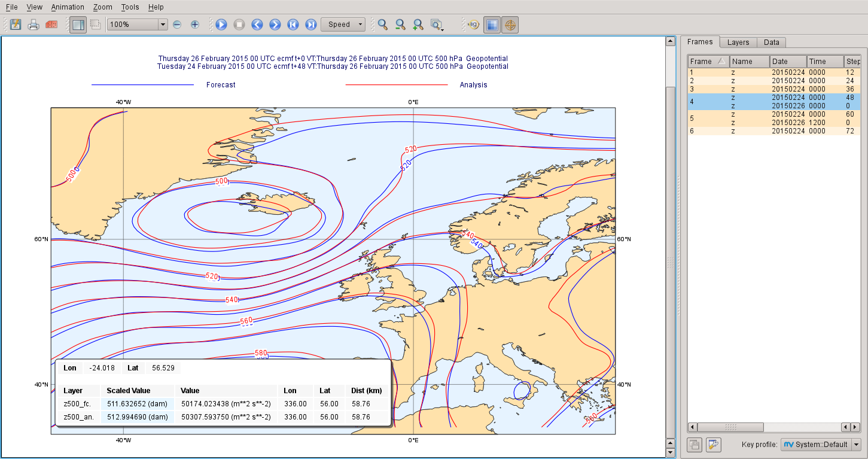Click the minus zoom-out button beside 100%
The image size is (868, 459).
click(177, 25)
